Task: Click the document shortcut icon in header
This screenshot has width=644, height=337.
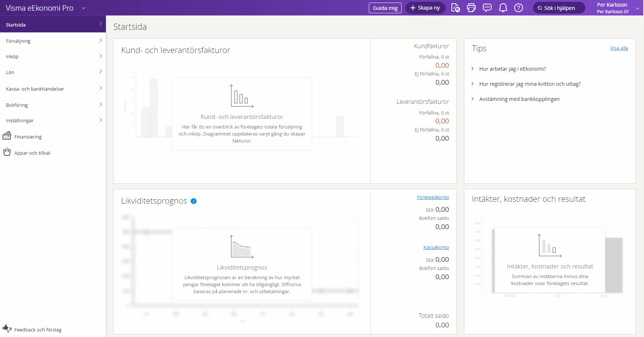Action: (x=456, y=8)
